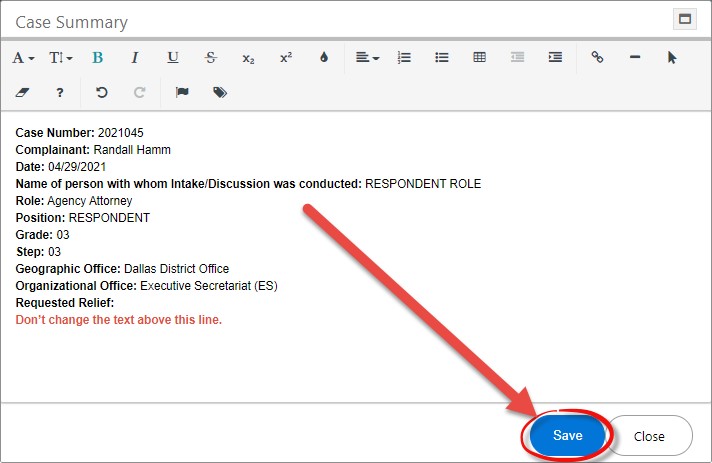Click the date 04/29/2021
Viewport: 712px width, 463px height.
tap(77, 167)
